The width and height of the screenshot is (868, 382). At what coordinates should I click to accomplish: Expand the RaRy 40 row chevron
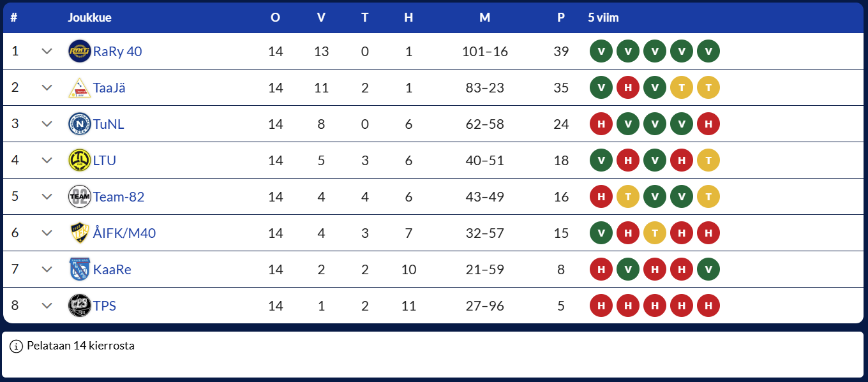(47, 51)
